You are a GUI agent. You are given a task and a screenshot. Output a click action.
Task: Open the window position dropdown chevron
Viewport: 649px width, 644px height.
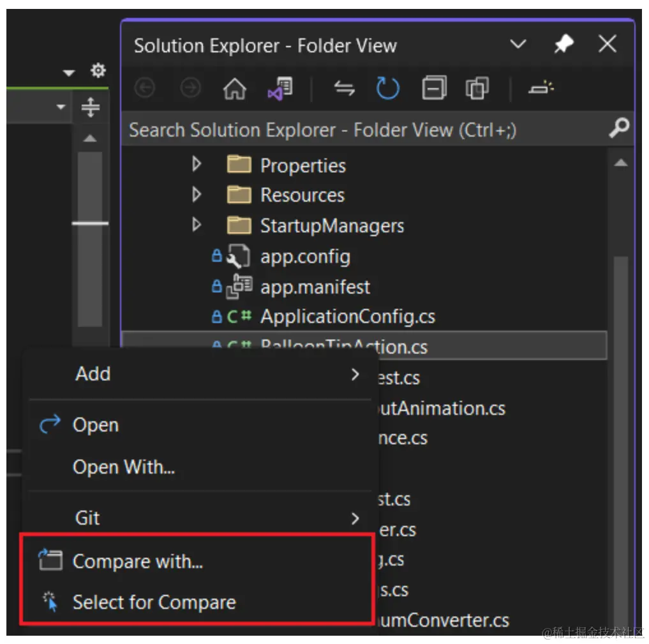518,43
